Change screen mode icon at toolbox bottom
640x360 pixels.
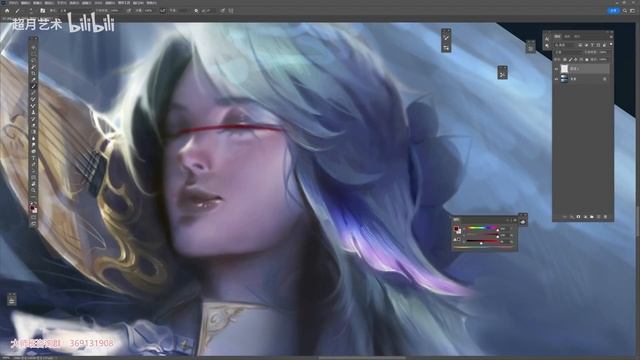(33, 225)
